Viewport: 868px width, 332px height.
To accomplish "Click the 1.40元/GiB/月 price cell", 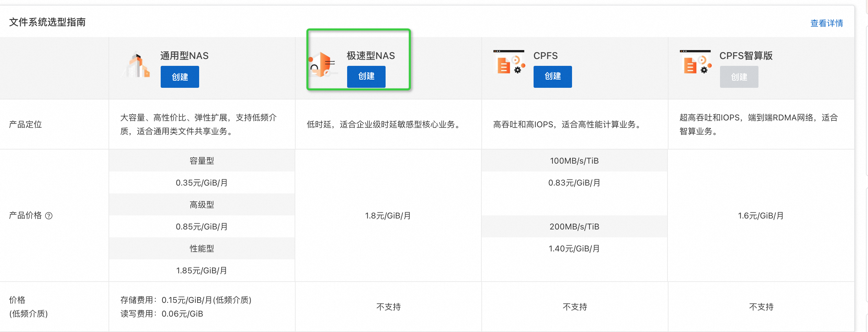I will tap(574, 248).
